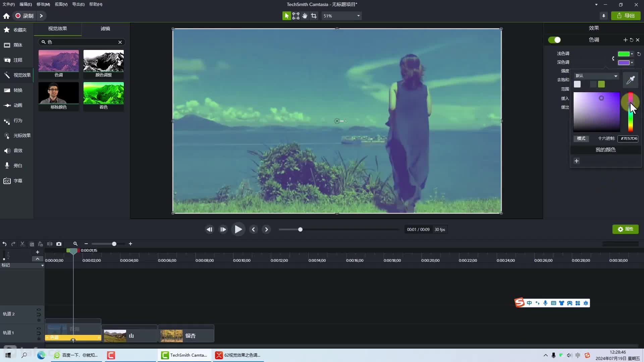Viewport: 644px width, 362px height.
Task: Click the split clip icon
Action: [x=50, y=244]
